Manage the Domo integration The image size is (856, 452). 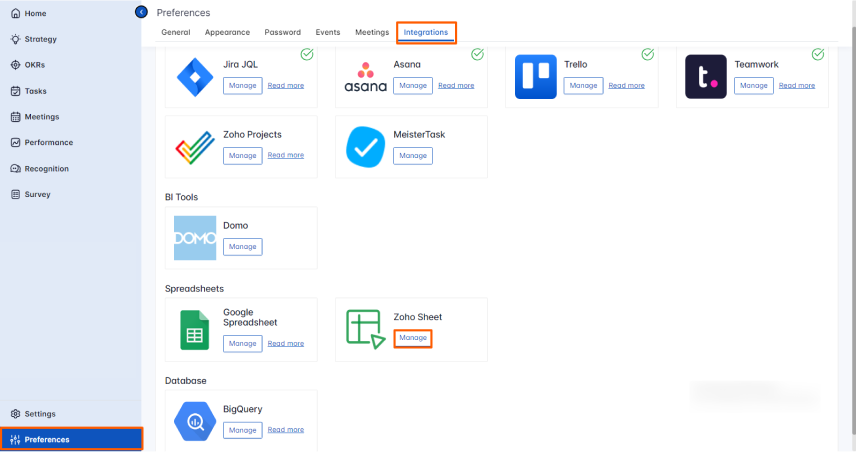[242, 247]
